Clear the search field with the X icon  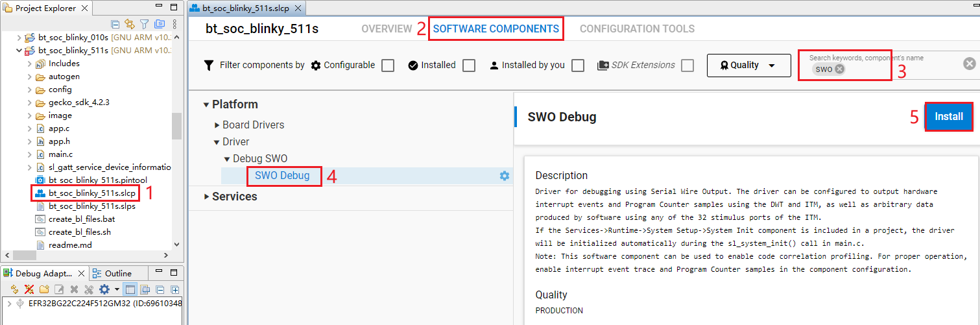point(969,64)
